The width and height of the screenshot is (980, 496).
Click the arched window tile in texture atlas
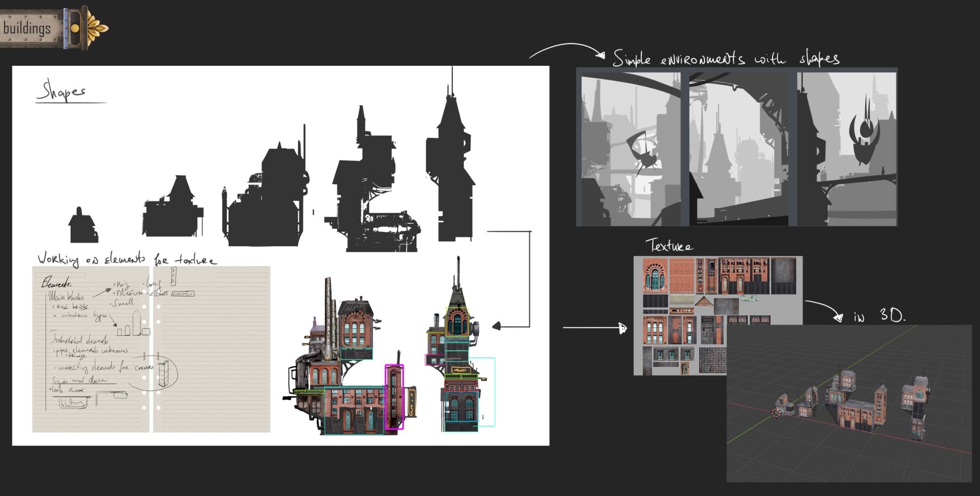[x=655, y=275]
